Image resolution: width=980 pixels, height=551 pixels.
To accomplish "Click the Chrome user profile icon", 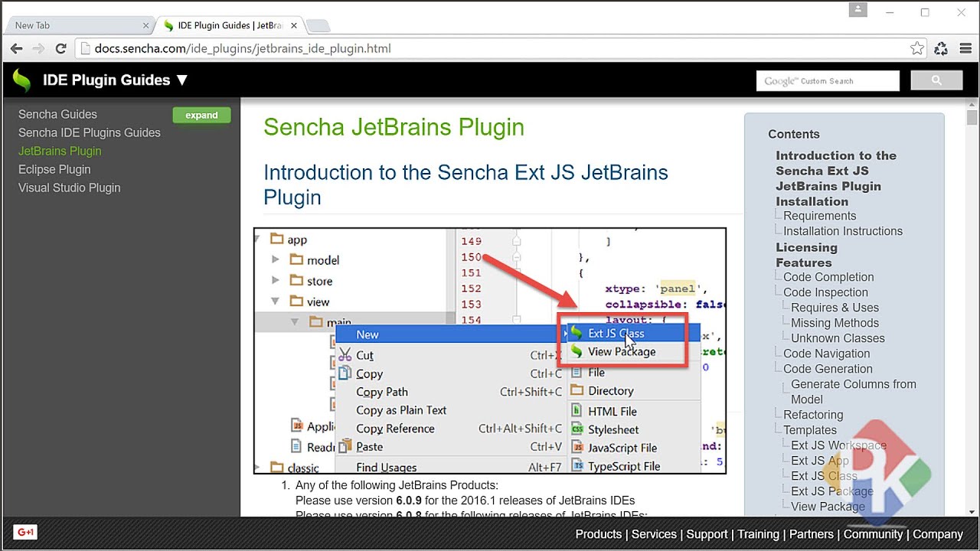I will 858,10.
